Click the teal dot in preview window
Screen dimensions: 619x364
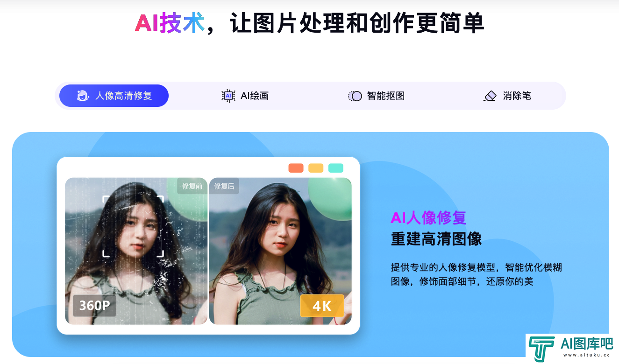pos(336,168)
